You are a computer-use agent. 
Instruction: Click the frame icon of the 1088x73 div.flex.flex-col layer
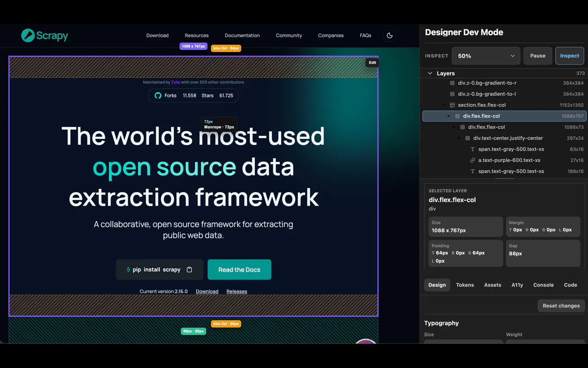pos(463,127)
